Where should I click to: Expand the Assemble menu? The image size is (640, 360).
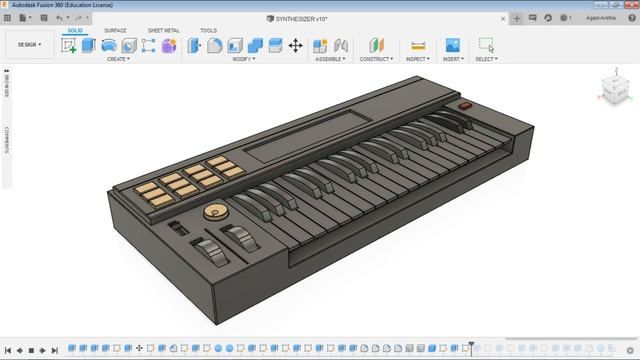330,59
